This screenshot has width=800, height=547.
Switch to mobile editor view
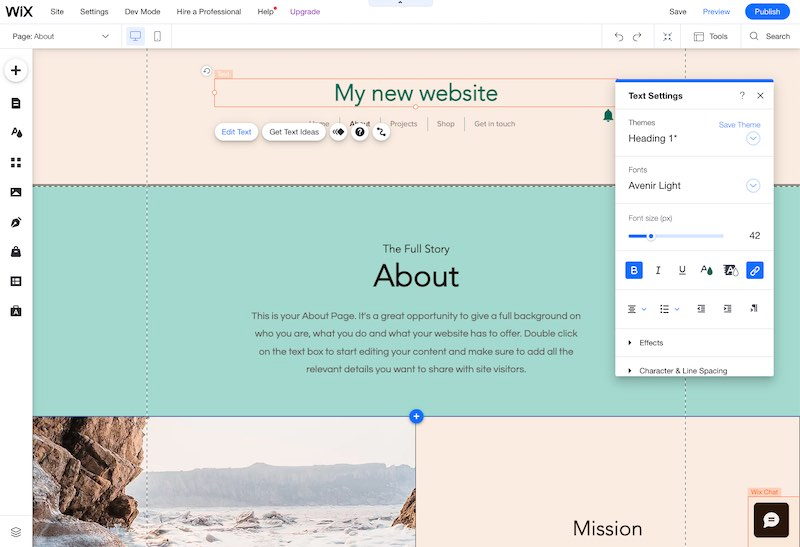click(157, 37)
